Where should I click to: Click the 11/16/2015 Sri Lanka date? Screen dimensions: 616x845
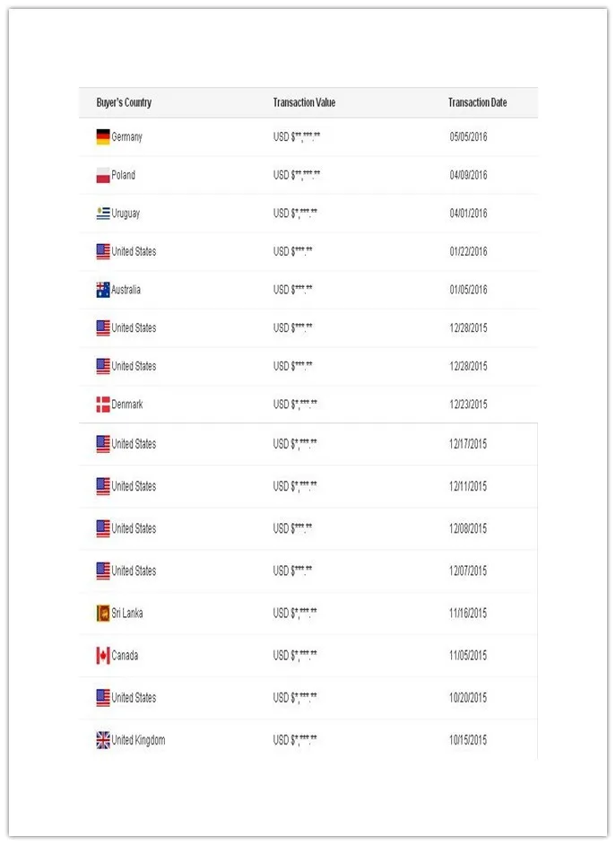[x=468, y=614]
